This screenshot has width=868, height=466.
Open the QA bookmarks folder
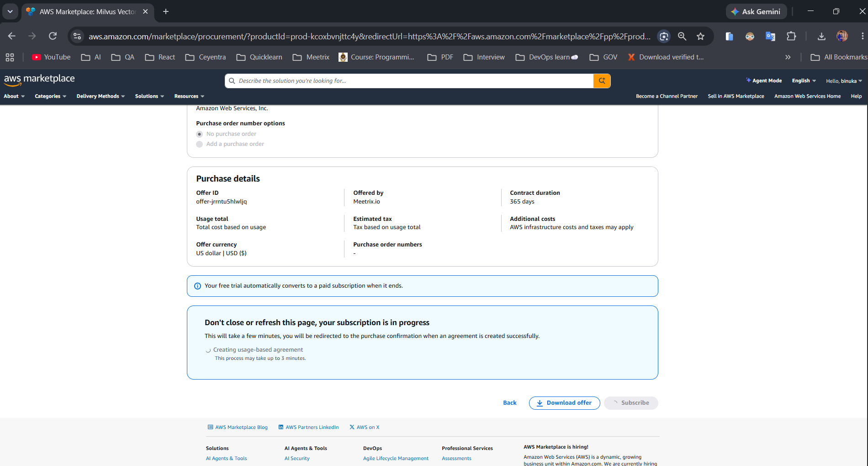click(x=123, y=57)
